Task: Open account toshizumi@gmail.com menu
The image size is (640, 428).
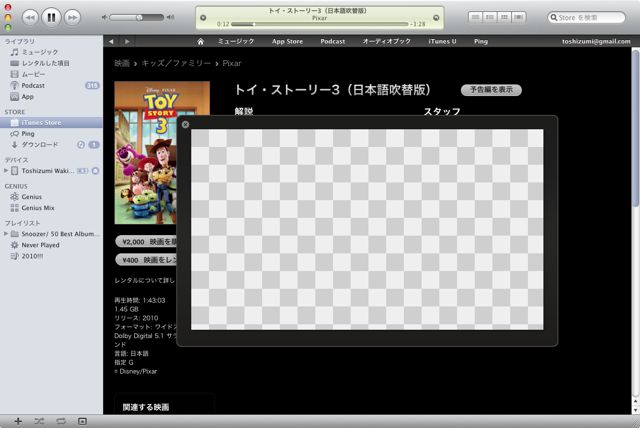Action: point(596,41)
